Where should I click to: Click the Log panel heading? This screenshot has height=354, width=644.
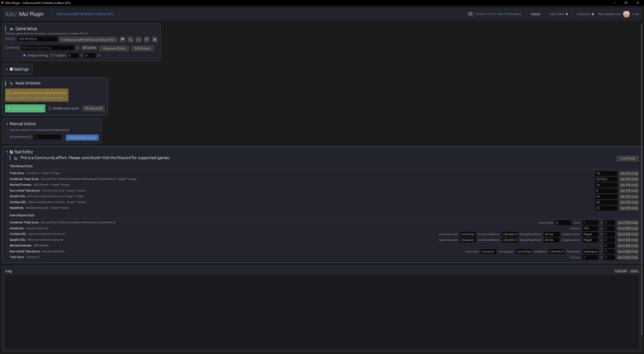pos(8,271)
